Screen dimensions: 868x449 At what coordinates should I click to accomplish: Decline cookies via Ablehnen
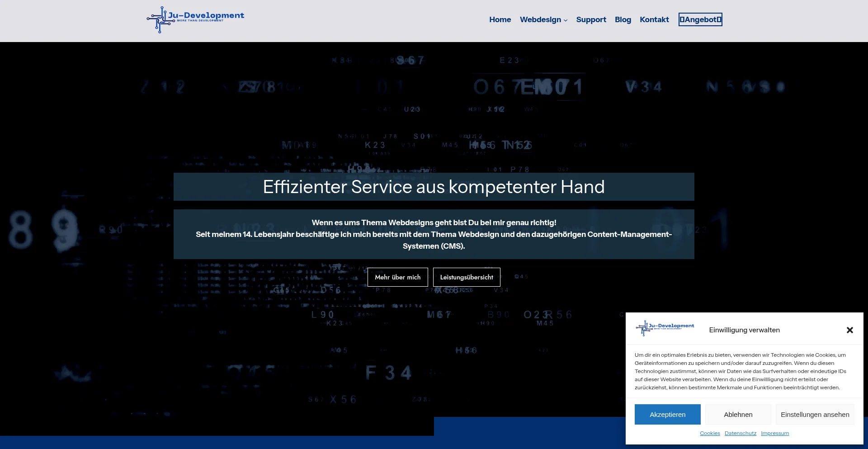point(738,415)
